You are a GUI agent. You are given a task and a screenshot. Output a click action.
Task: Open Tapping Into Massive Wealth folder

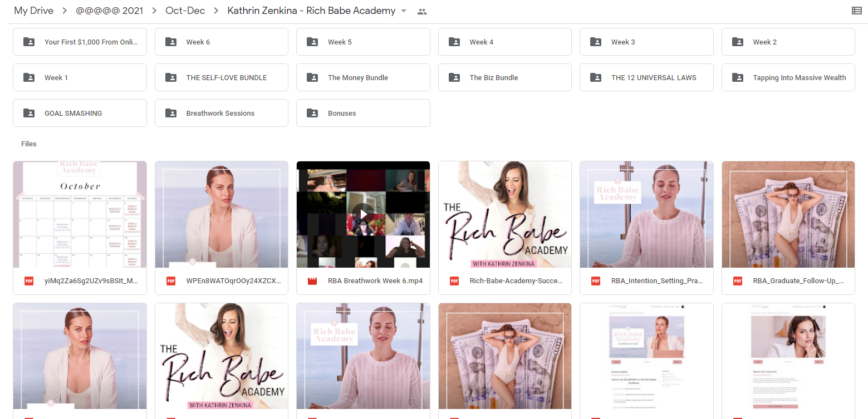[x=788, y=77]
